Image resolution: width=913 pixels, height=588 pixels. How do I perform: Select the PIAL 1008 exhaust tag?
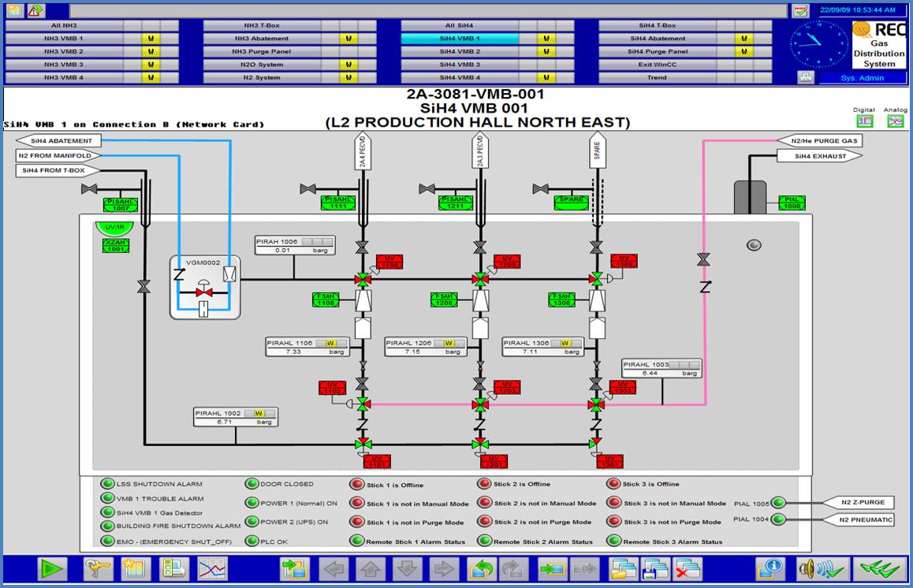point(792,203)
